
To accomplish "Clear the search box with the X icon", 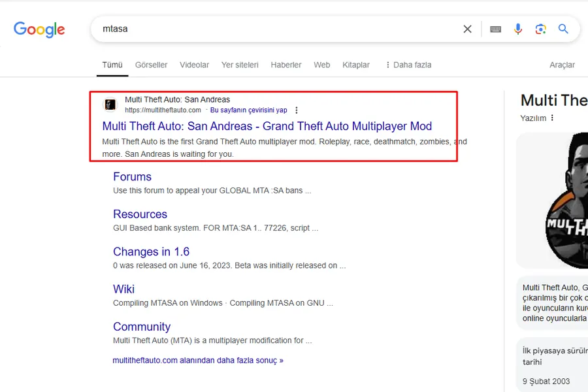I will pyautogui.click(x=467, y=29).
